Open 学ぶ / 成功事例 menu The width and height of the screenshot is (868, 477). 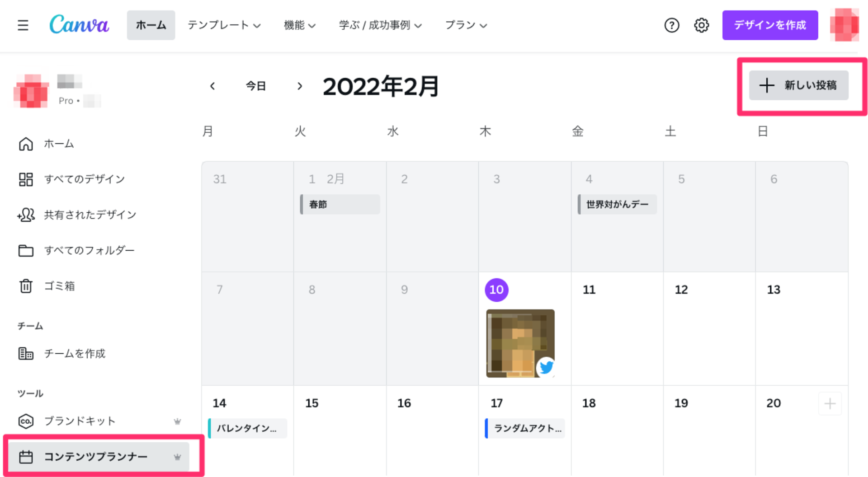[x=380, y=25]
